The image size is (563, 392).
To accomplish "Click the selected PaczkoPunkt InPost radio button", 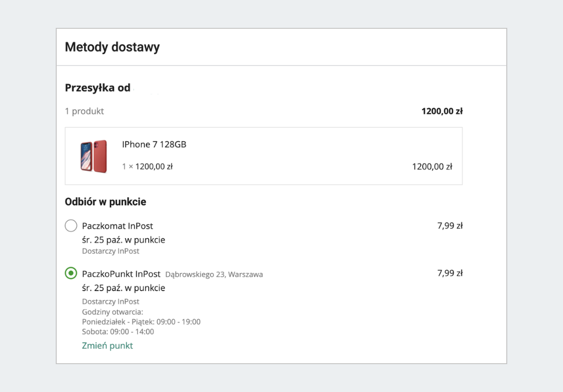I will [x=71, y=273].
